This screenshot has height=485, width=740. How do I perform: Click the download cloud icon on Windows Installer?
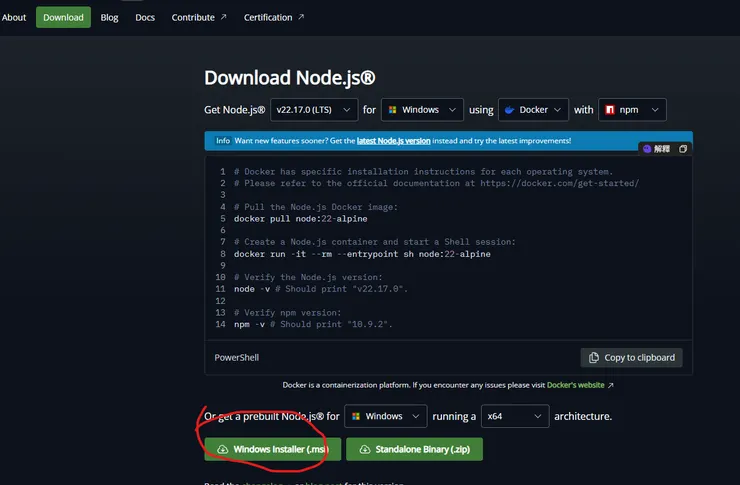coord(222,450)
